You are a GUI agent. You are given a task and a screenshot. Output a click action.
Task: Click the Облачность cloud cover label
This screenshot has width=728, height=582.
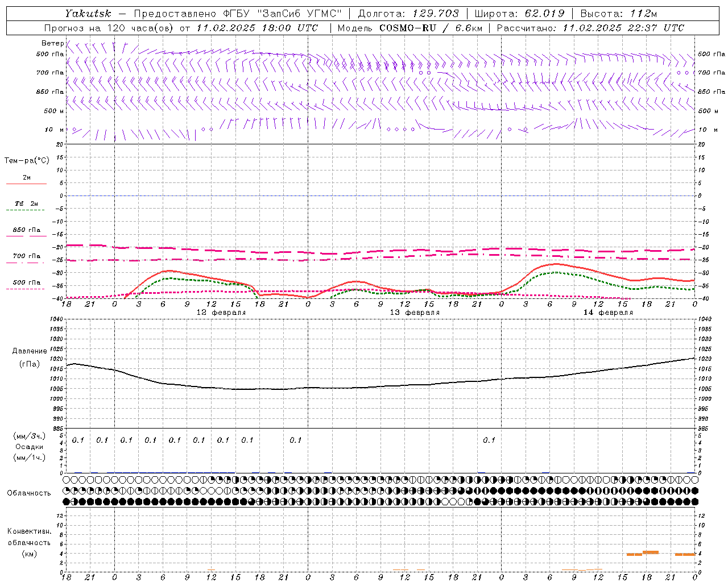pos(29,493)
